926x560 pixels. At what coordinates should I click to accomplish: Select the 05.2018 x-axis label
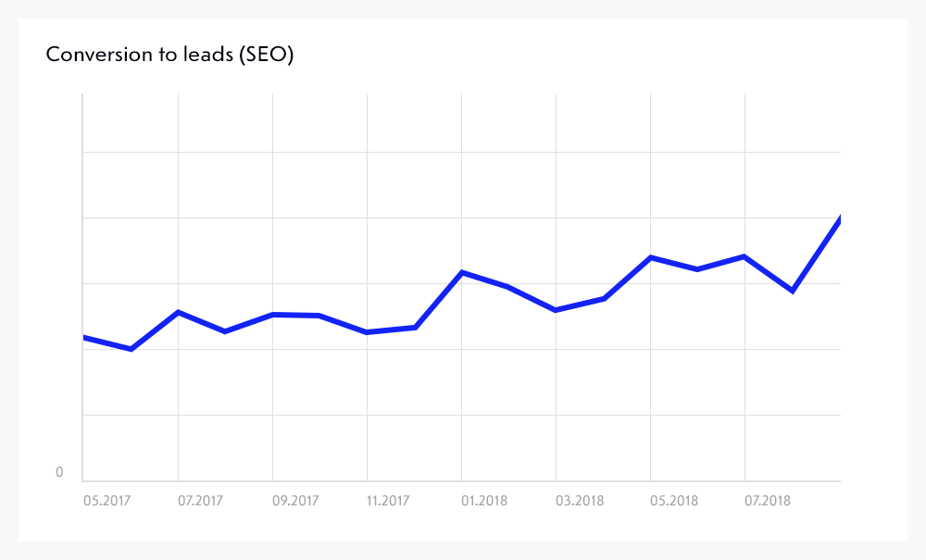click(671, 501)
